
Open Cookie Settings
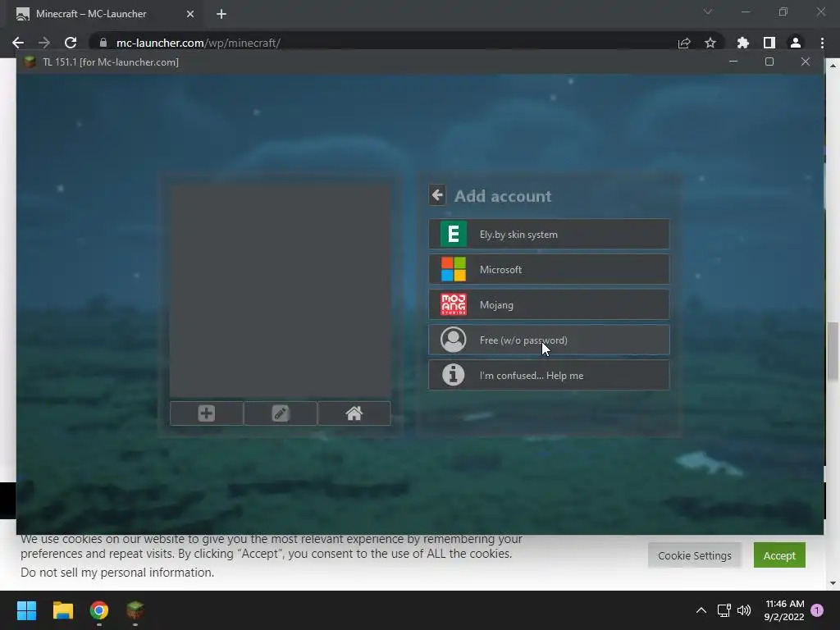(x=694, y=555)
